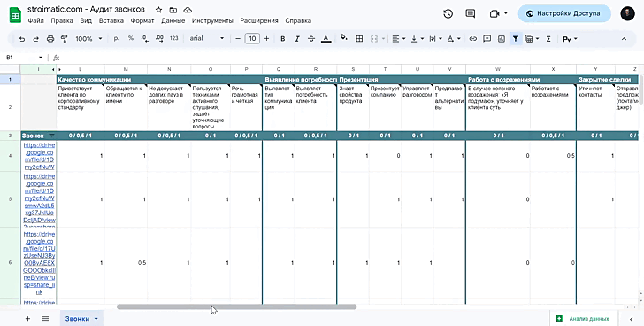This screenshot has height=326, width=644.
Task: Click the horizontal scrollbar thumb
Action: pos(236,307)
